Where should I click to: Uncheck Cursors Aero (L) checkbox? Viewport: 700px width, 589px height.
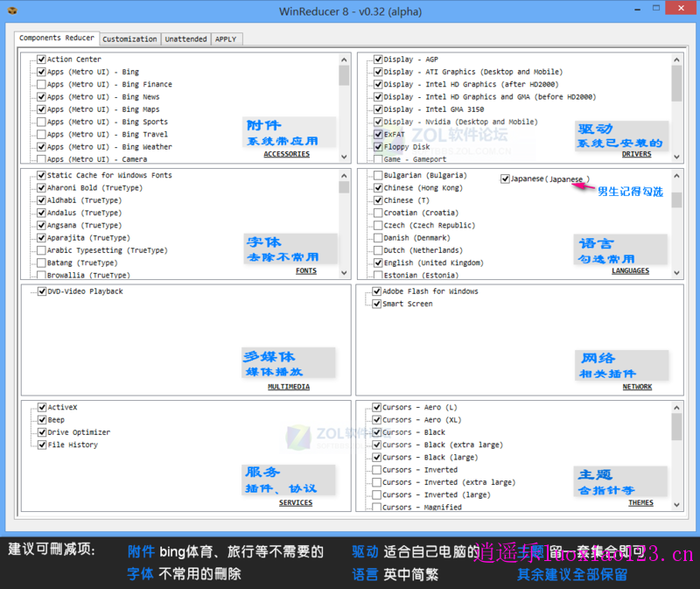[377, 407]
